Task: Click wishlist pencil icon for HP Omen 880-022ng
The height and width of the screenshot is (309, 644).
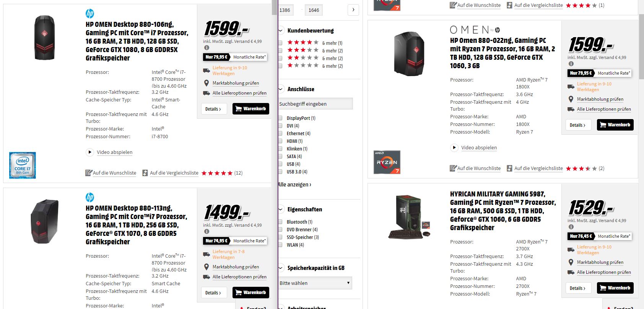Action: point(453,168)
